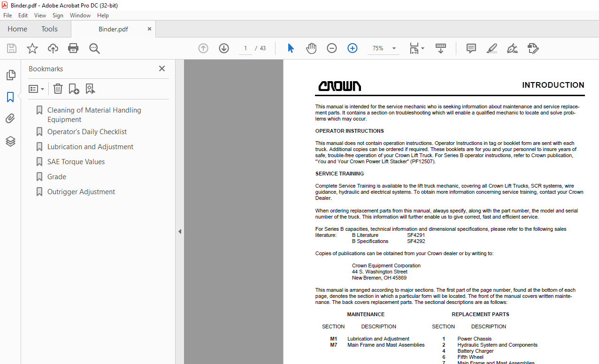Print the document with the printer icon
The height and width of the screenshot is (364, 599).
point(73,48)
